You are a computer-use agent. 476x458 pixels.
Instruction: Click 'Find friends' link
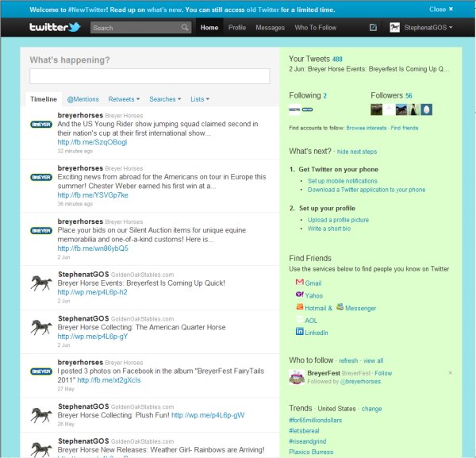[405, 128]
